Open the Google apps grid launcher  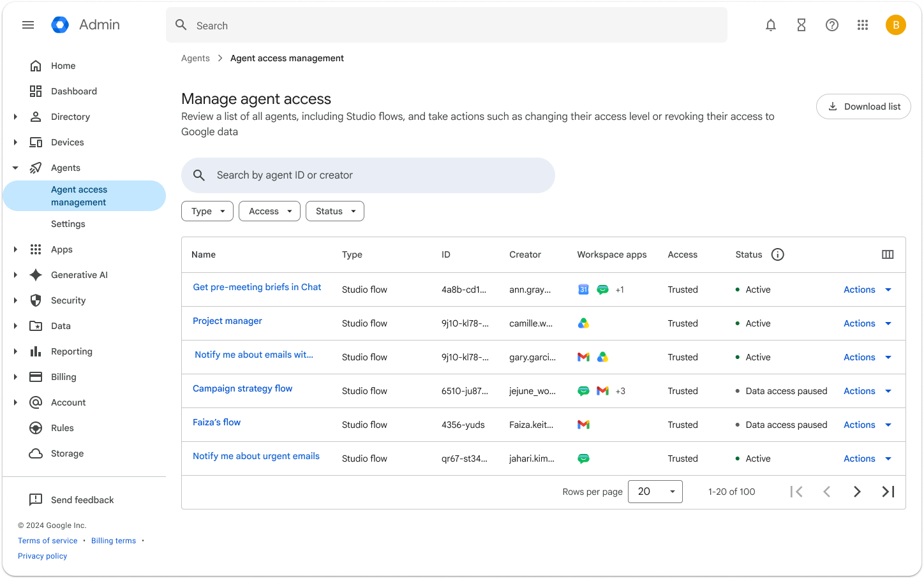863,25
